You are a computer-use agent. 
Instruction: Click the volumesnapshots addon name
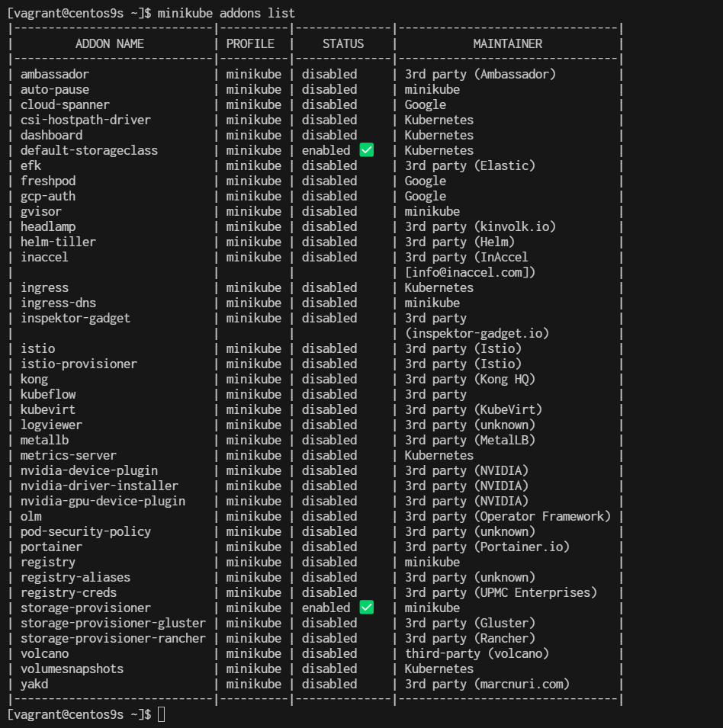click(x=72, y=669)
